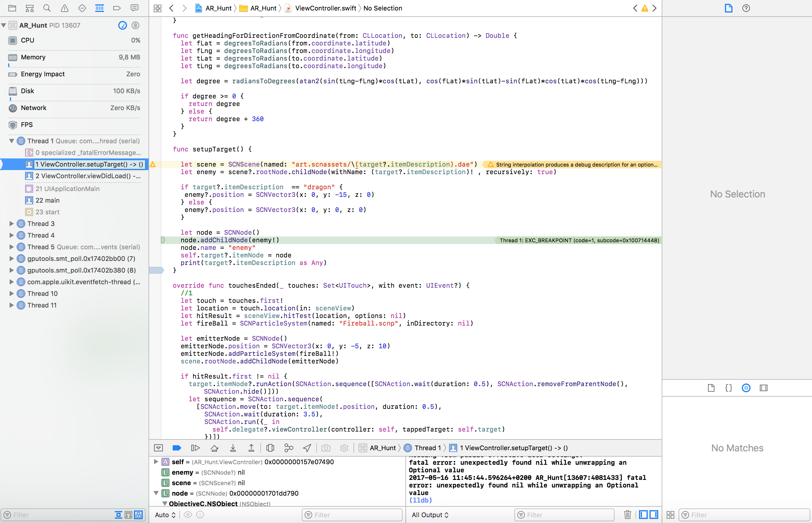Toggle breakpoints activation button
The width and height of the screenshot is (812, 523).
[x=176, y=448]
